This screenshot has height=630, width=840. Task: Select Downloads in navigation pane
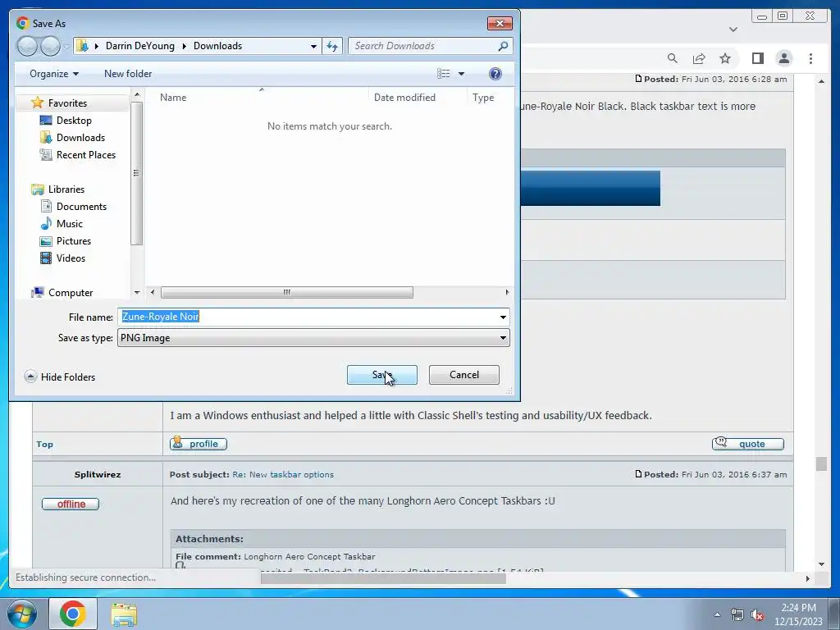[x=80, y=138]
